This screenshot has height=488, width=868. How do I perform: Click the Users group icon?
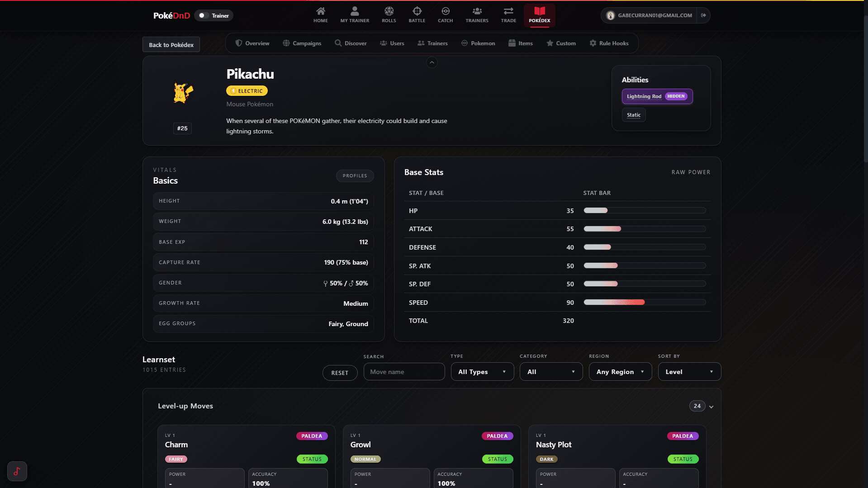pos(384,43)
